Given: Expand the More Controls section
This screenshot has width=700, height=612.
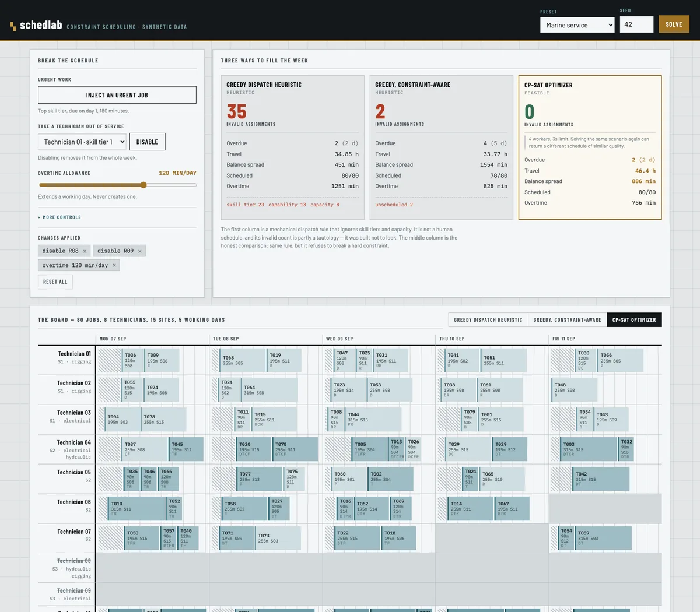Looking at the screenshot, I should click(60, 217).
